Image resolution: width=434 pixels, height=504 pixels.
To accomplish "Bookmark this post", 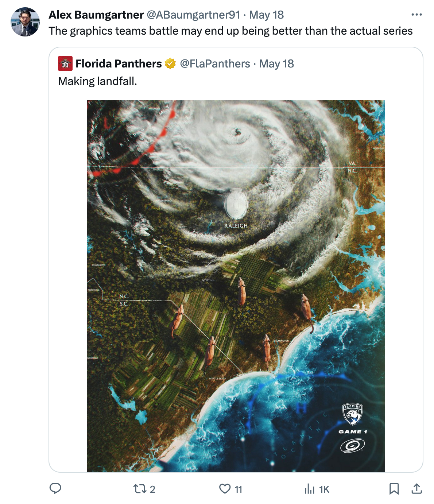I will point(394,489).
